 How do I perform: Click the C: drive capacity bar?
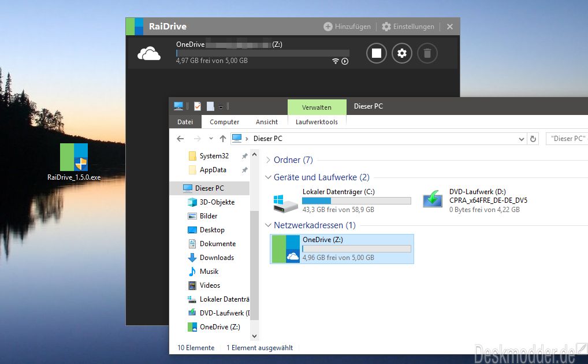tap(356, 200)
